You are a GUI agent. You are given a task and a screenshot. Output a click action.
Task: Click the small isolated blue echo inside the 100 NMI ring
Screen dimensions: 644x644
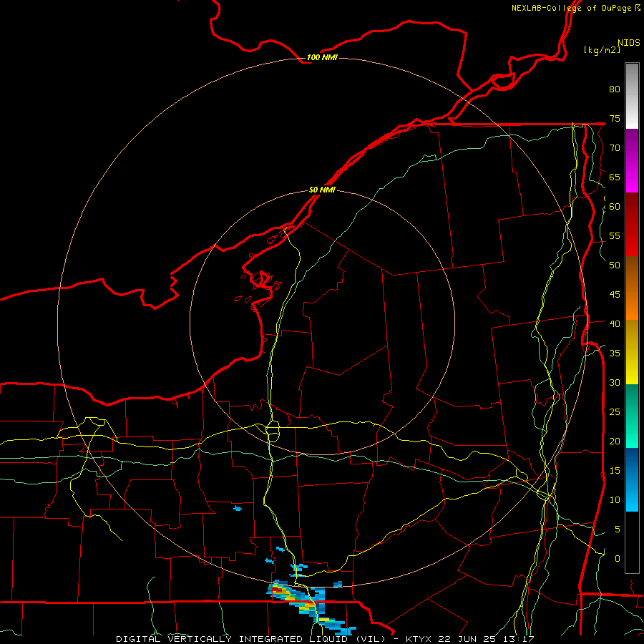click(x=238, y=509)
